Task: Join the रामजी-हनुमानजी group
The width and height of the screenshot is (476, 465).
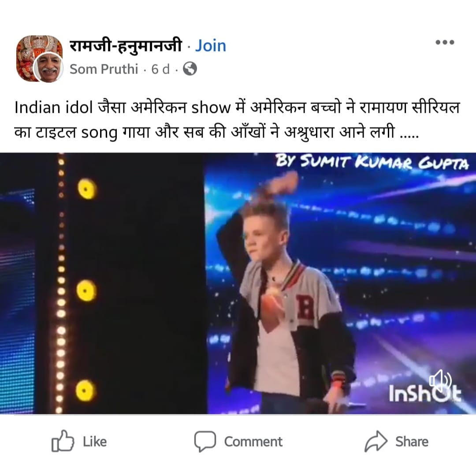Action: pos(210,46)
